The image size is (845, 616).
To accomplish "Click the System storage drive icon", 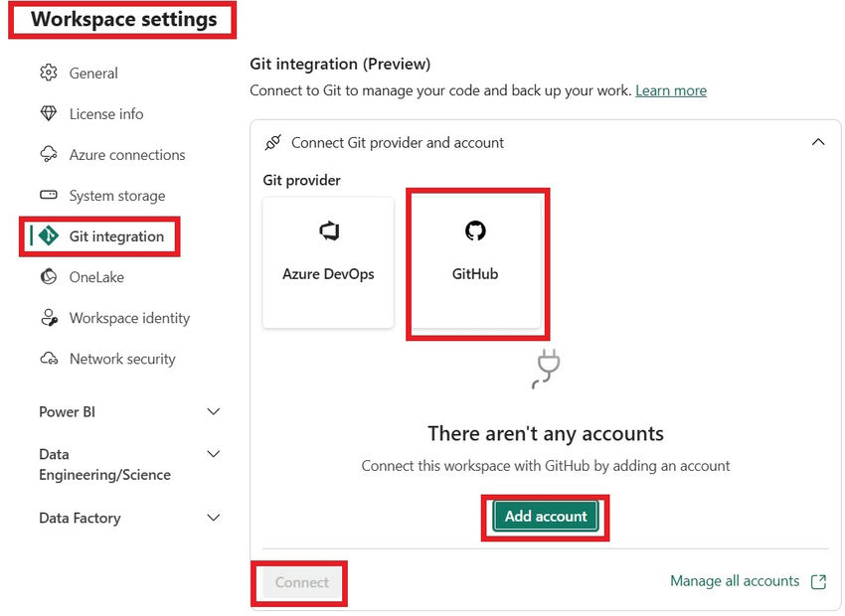I will click(x=48, y=195).
